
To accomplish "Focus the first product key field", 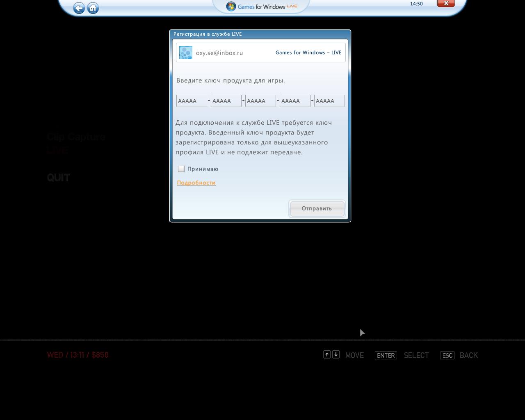I will (192, 101).
